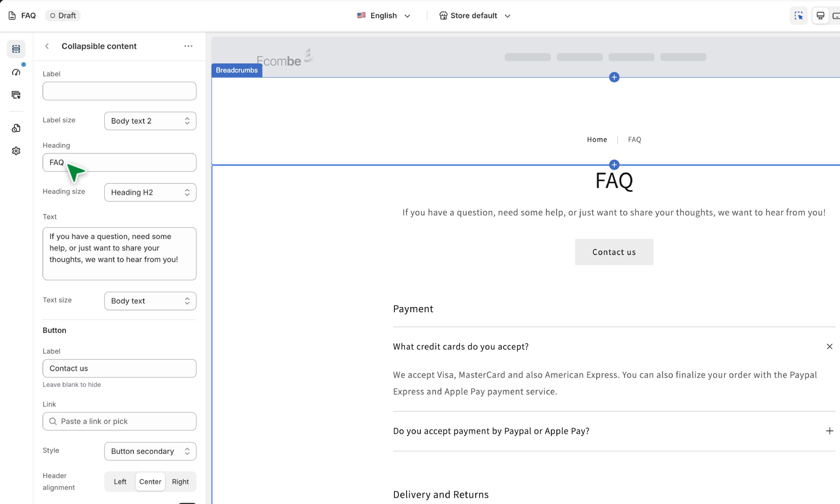This screenshot has width=840, height=504.
Task: Set header alignment to Center
Action: click(150, 482)
